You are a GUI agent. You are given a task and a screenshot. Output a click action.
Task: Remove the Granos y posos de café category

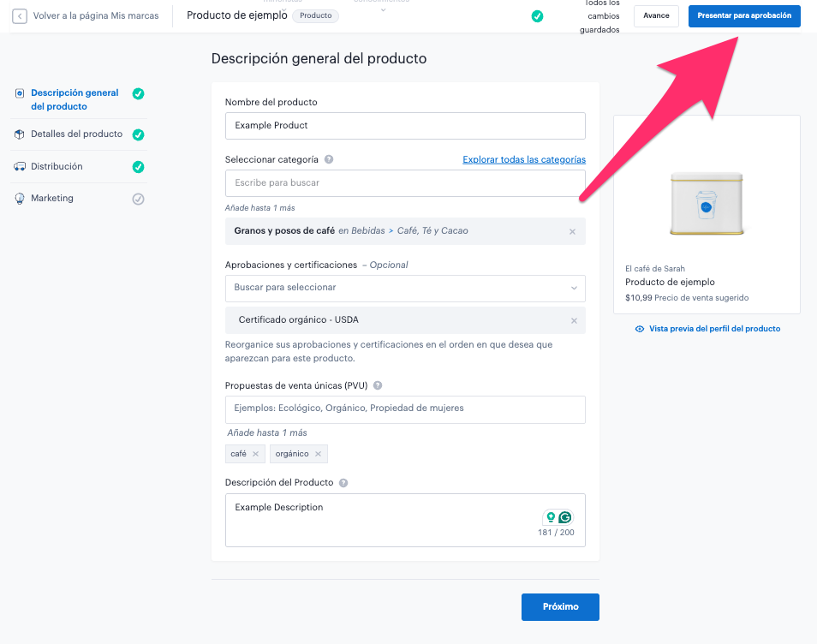(572, 231)
